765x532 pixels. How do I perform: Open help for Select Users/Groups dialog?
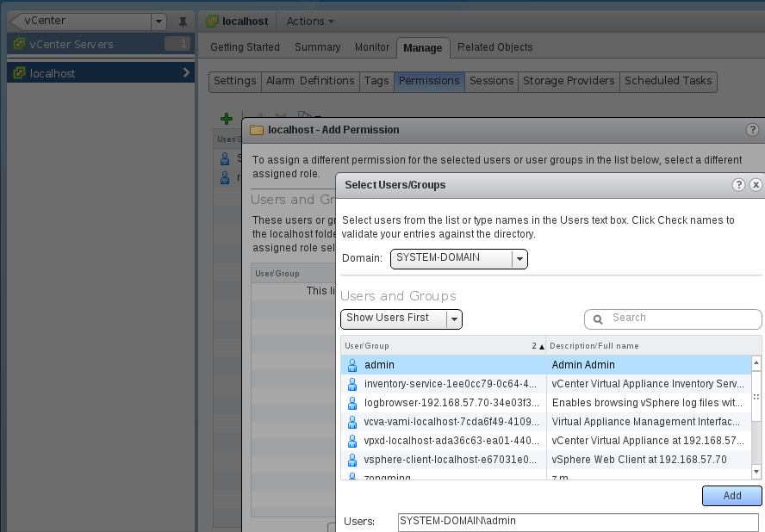[738, 185]
